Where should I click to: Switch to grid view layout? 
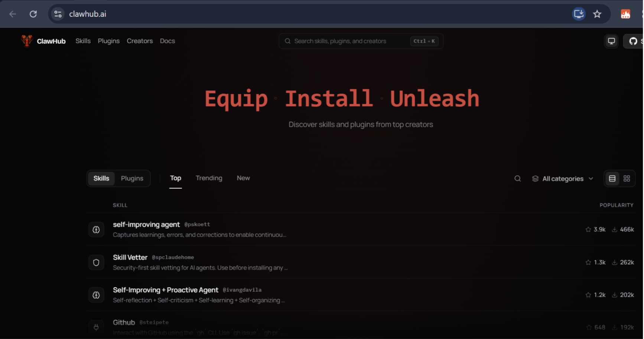[x=627, y=179]
